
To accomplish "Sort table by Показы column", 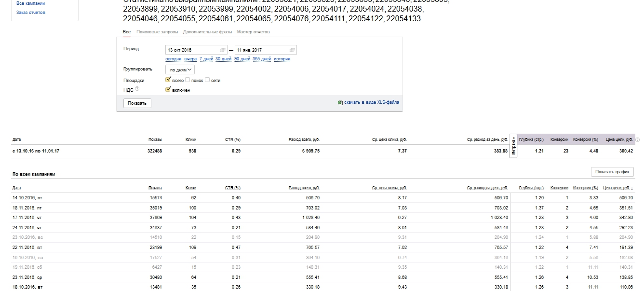I will [x=155, y=188].
